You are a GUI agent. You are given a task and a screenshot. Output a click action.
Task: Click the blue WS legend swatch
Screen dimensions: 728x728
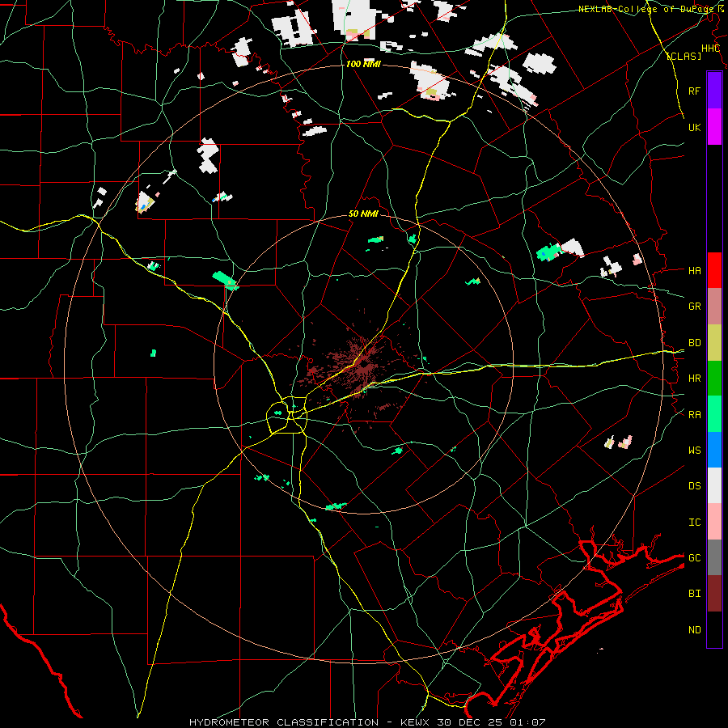point(714,450)
